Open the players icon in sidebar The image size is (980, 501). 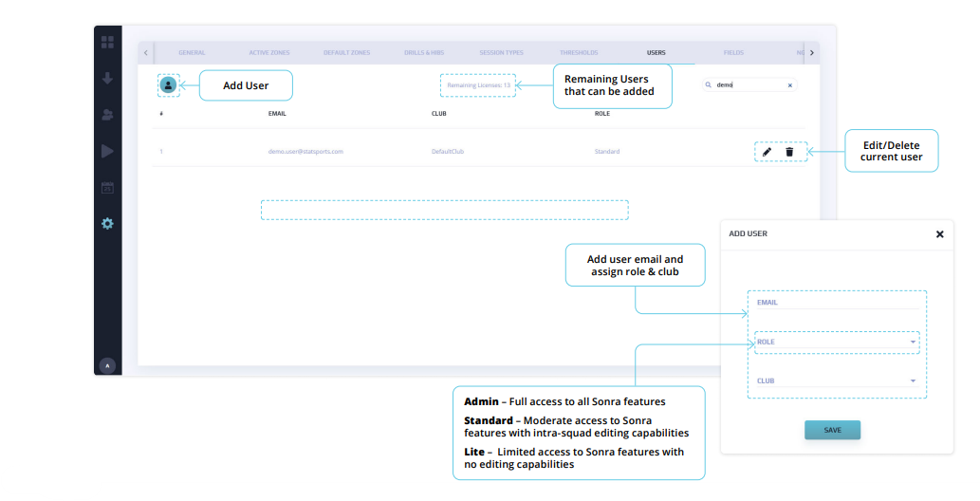[107, 115]
